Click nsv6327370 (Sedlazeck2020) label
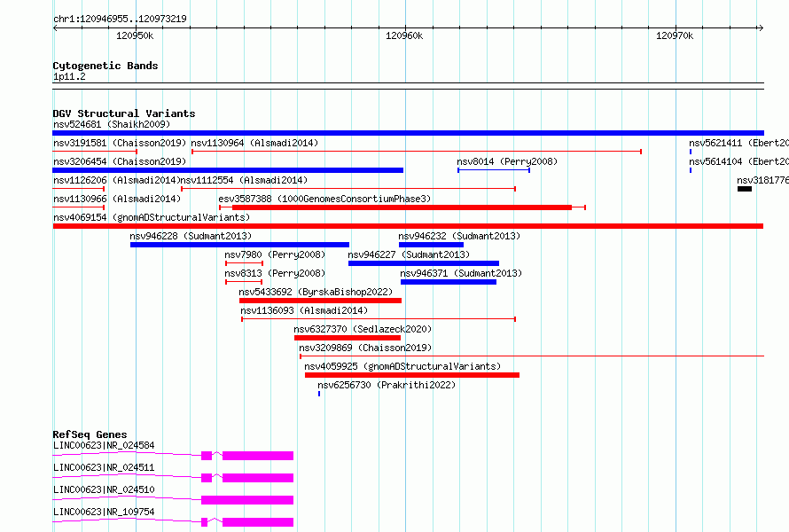Screen dimensions: 789x532 click(x=363, y=329)
